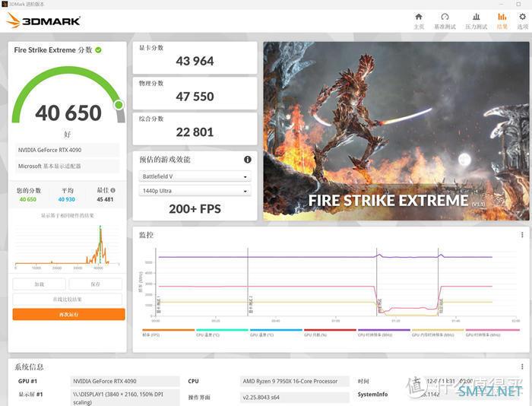Click the 3DMark logo in header
Screen dimensions: 532x406
[x=43, y=21]
